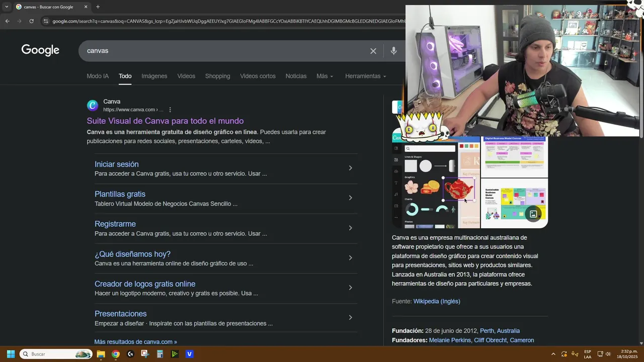Switch to the Shopping tab

217,76
